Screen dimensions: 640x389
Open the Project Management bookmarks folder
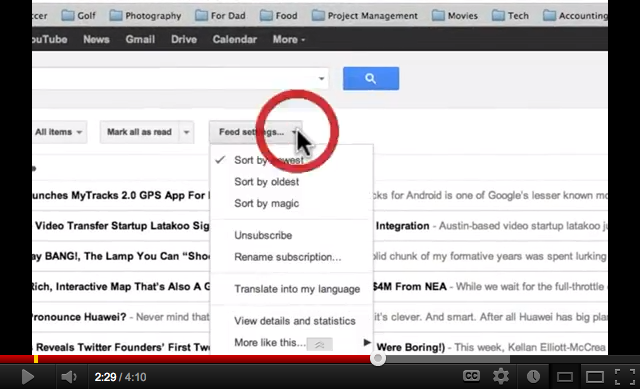[x=365, y=16]
